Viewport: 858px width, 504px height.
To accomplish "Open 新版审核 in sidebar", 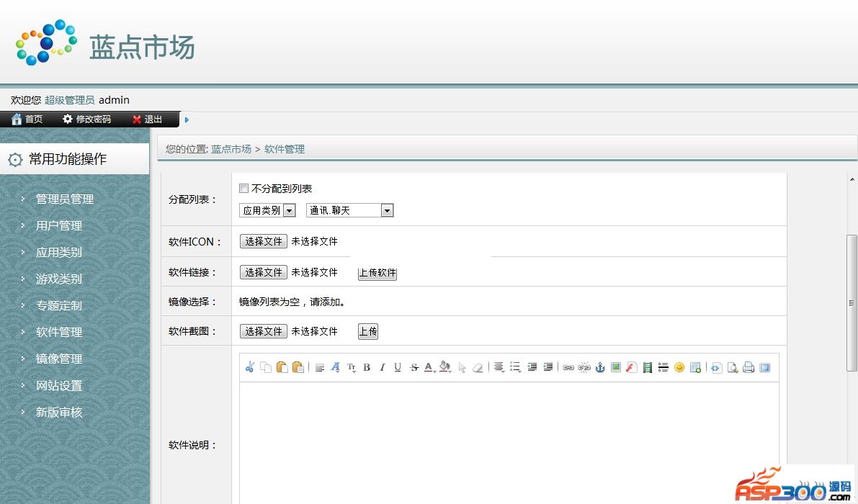I will (x=59, y=412).
